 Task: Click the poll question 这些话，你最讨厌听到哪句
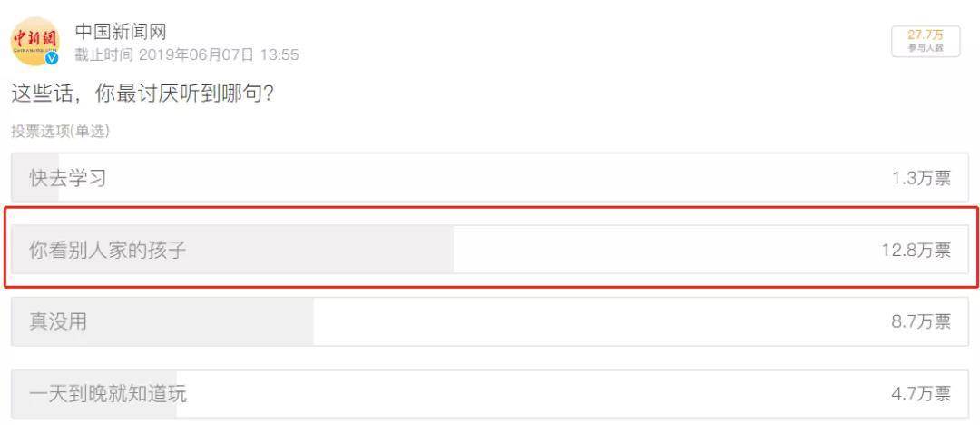142,94
